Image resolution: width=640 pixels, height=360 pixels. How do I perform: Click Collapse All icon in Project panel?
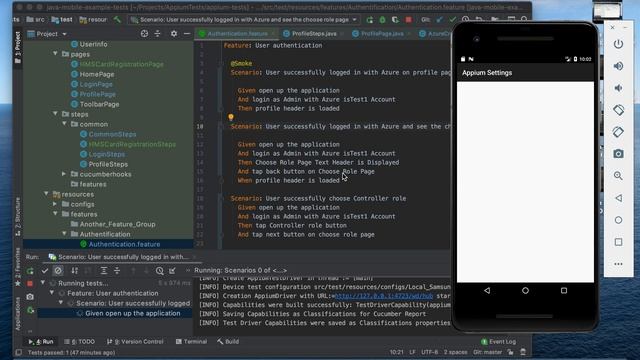pos(158,34)
